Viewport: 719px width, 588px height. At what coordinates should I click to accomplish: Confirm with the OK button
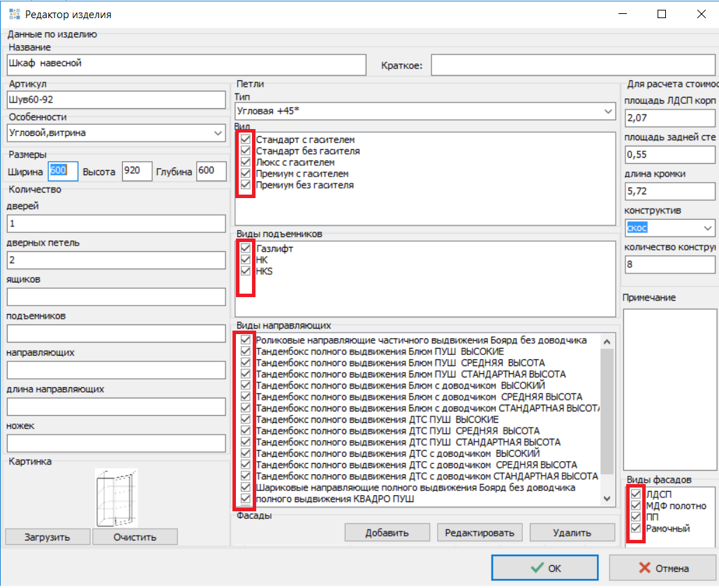click(544, 568)
